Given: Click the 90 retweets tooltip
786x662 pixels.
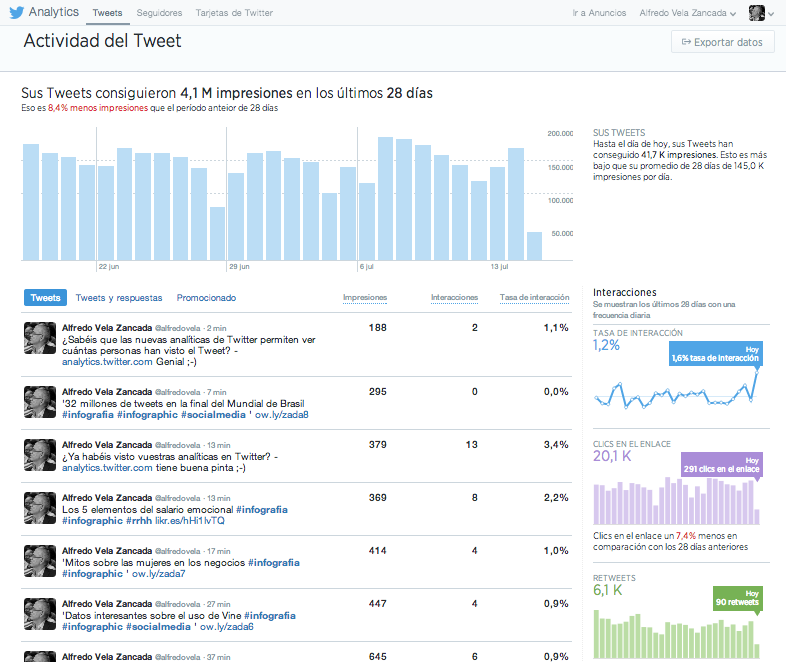Looking at the screenshot, I should [737, 598].
